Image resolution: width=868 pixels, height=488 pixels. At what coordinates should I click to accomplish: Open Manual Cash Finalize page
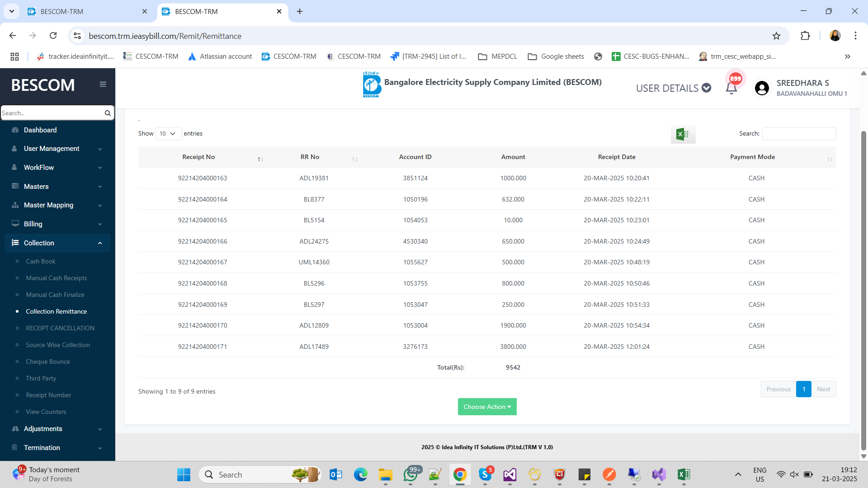tap(55, 295)
